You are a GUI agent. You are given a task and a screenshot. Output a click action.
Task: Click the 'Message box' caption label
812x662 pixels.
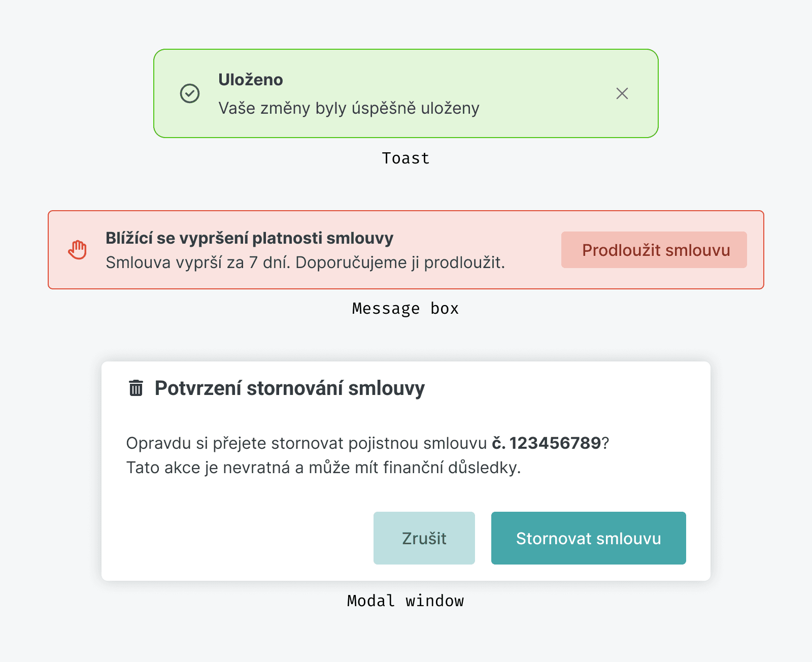tap(405, 309)
